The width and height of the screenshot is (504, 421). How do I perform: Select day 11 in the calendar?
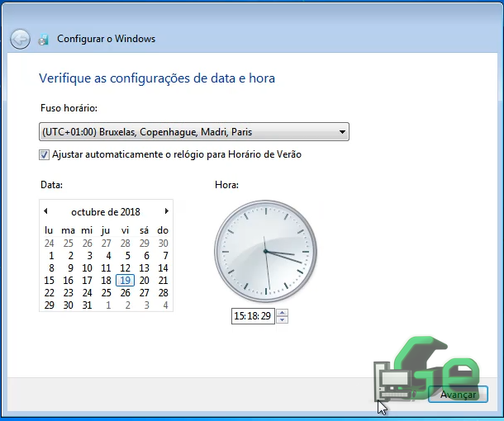106,268
